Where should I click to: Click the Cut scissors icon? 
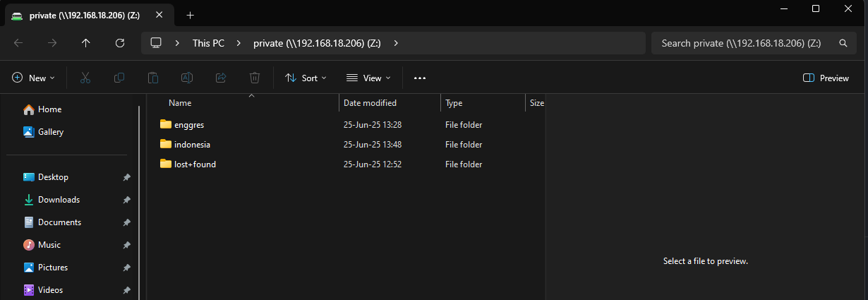tap(85, 78)
